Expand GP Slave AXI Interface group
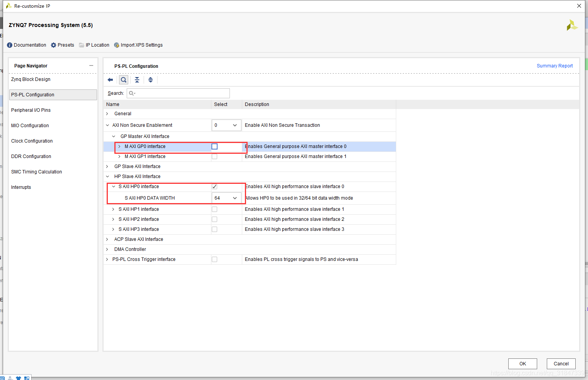Viewport: 588px width, 380px height. (107, 166)
